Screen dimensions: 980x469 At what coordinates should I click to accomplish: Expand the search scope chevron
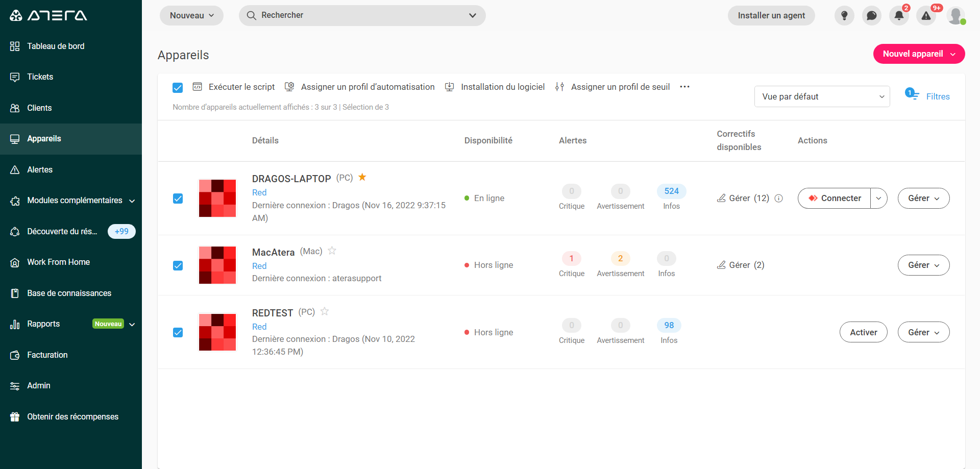tap(473, 15)
